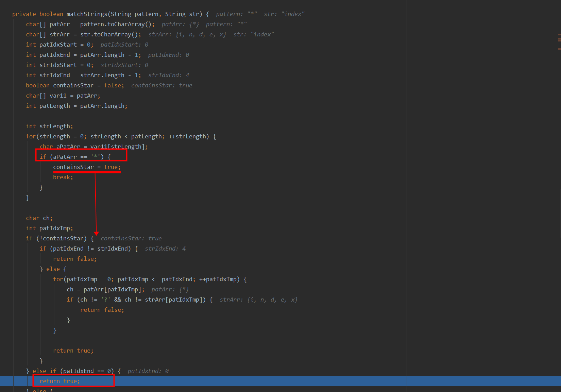
Task: Click inline value 'strIdxStart: 0'
Action: pos(124,65)
